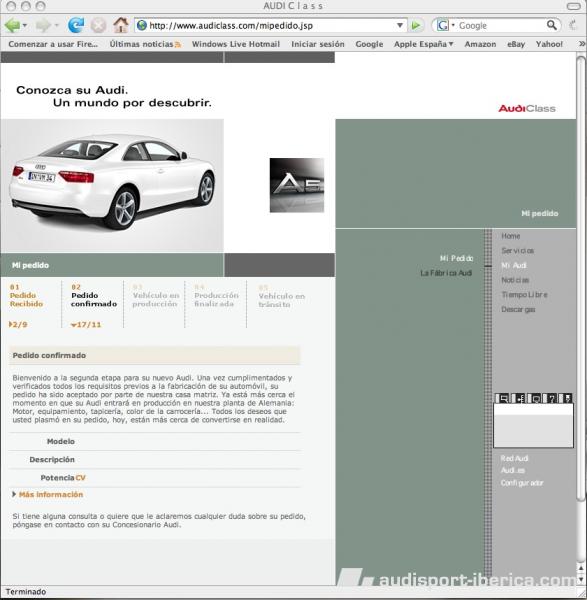This screenshot has height=600, width=587.
Task: Click the Stop loading button
Action: coord(98,26)
